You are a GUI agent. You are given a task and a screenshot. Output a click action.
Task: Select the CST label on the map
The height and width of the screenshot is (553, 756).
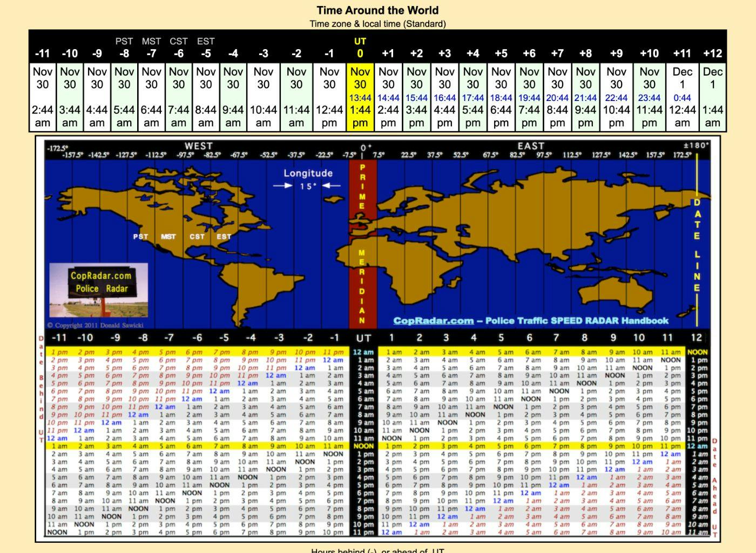pyautogui.click(x=197, y=236)
